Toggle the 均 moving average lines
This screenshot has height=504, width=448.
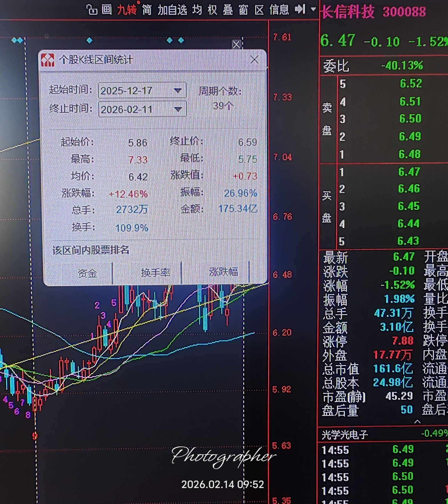[197, 10]
